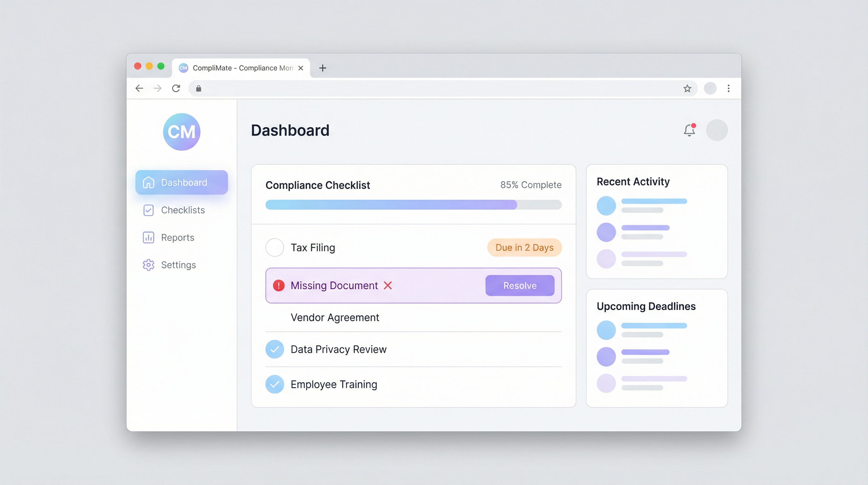Click the notification bell icon
This screenshot has width=868, height=485.
point(689,130)
